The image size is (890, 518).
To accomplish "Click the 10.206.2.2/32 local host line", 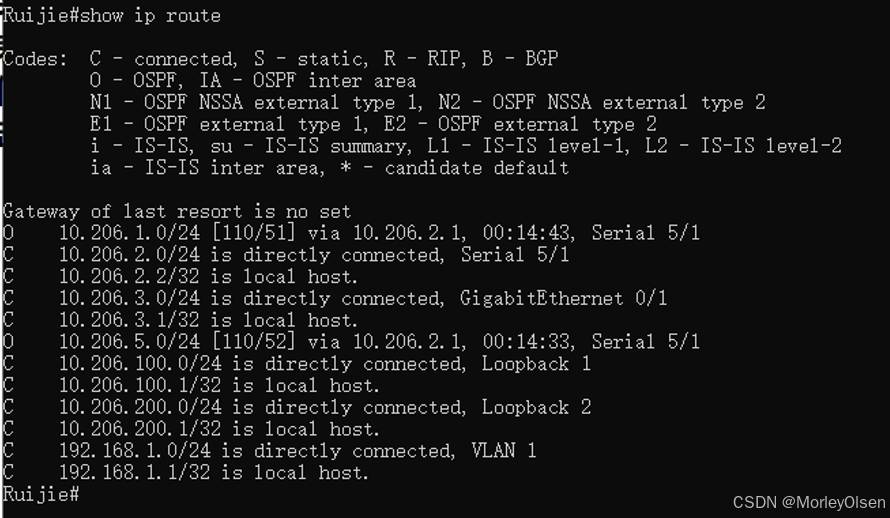I will pos(208,277).
